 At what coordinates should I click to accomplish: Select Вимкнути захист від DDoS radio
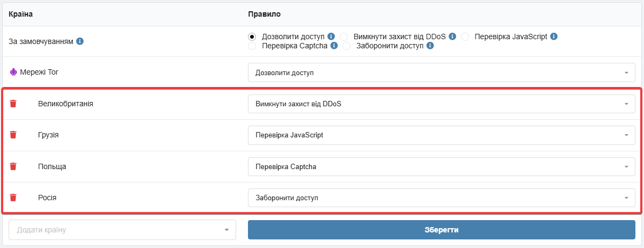(344, 37)
